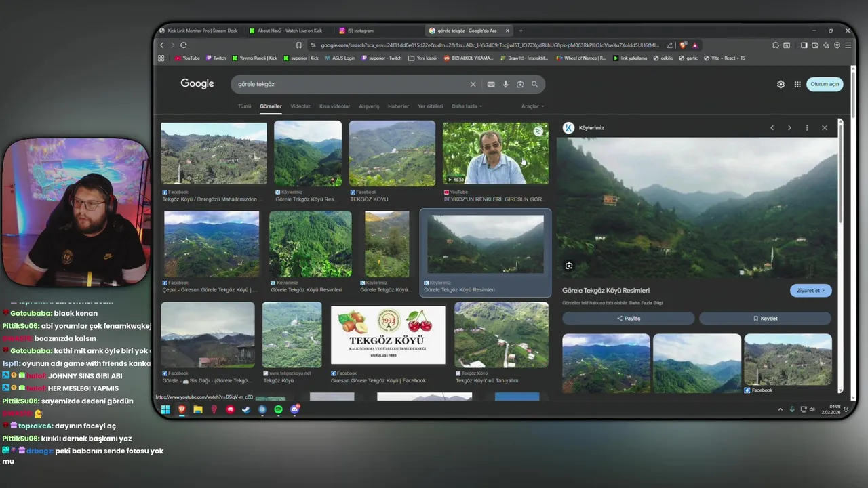Open Windows Start menu
Image resolution: width=868 pixels, height=488 pixels.
165,409
